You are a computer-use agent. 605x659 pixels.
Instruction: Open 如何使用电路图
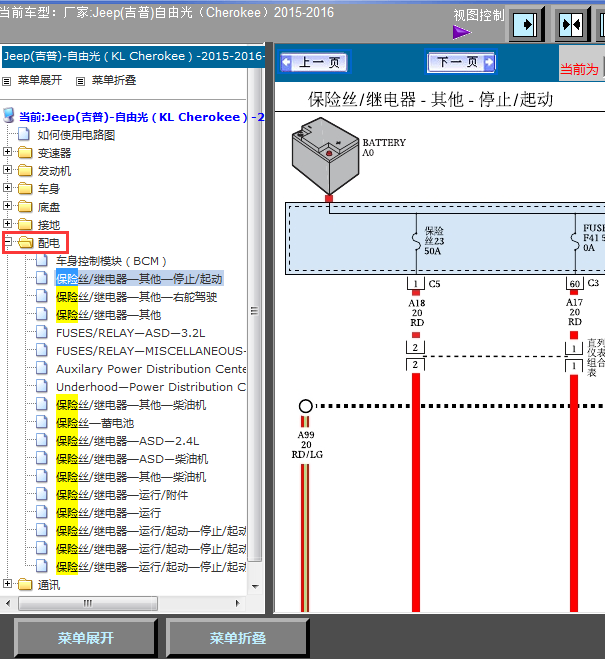click(76, 135)
